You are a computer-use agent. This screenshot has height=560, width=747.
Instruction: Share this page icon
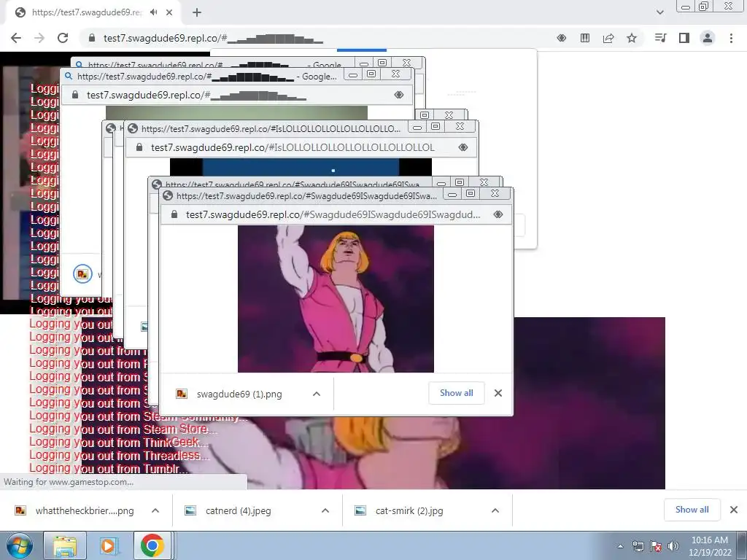point(608,38)
